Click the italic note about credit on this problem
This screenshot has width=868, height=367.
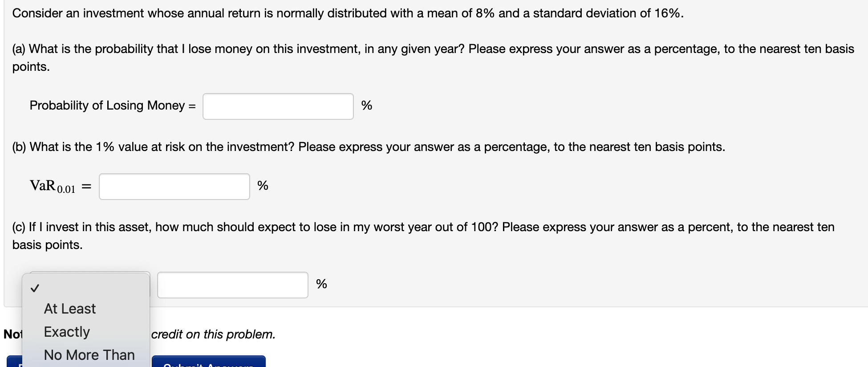213,334
